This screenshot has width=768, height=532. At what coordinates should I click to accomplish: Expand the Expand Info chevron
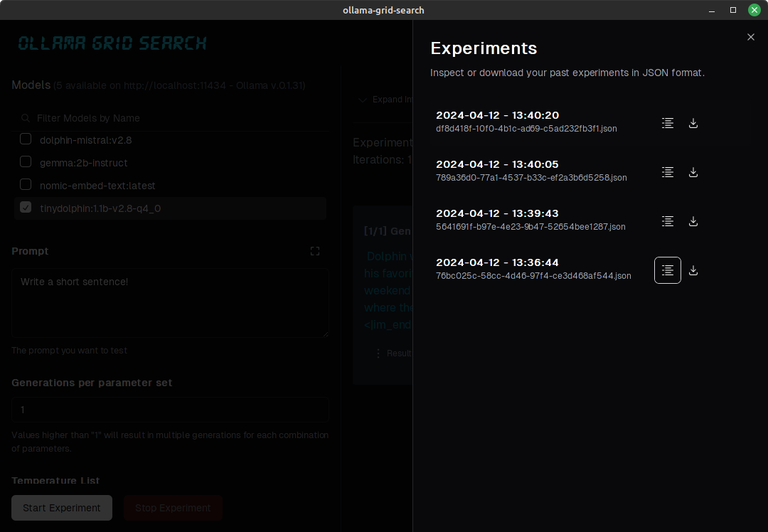coord(363,100)
